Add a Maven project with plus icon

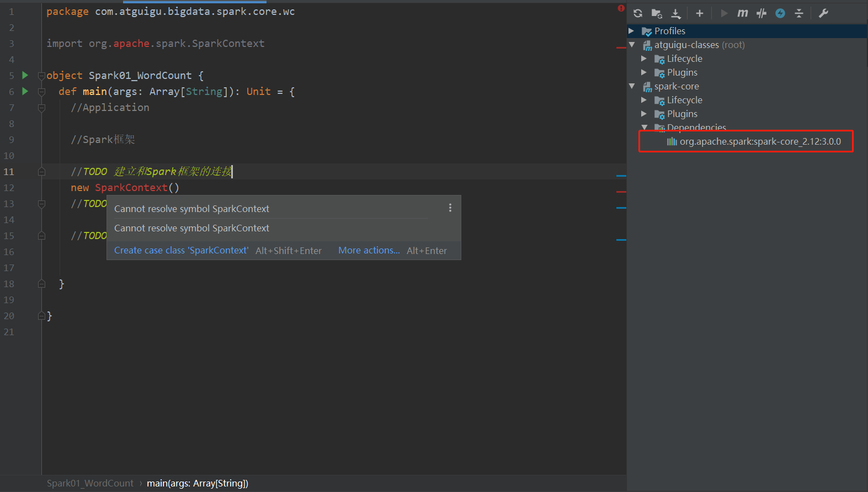point(700,13)
